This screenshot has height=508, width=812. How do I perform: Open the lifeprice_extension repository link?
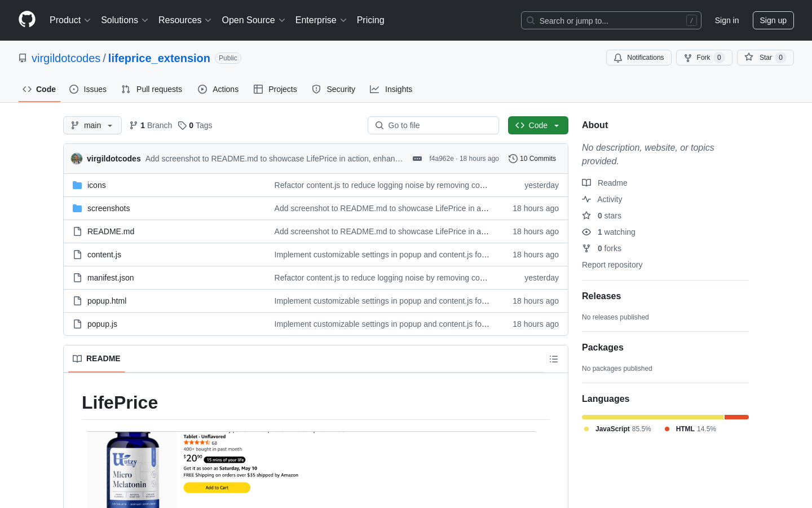tap(159, 58)
